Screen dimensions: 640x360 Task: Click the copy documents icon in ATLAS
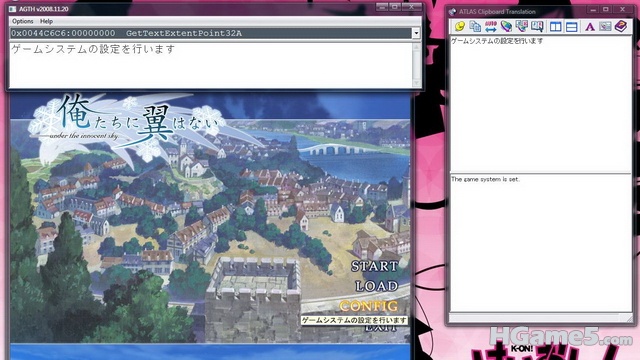(x=475, y=27)
